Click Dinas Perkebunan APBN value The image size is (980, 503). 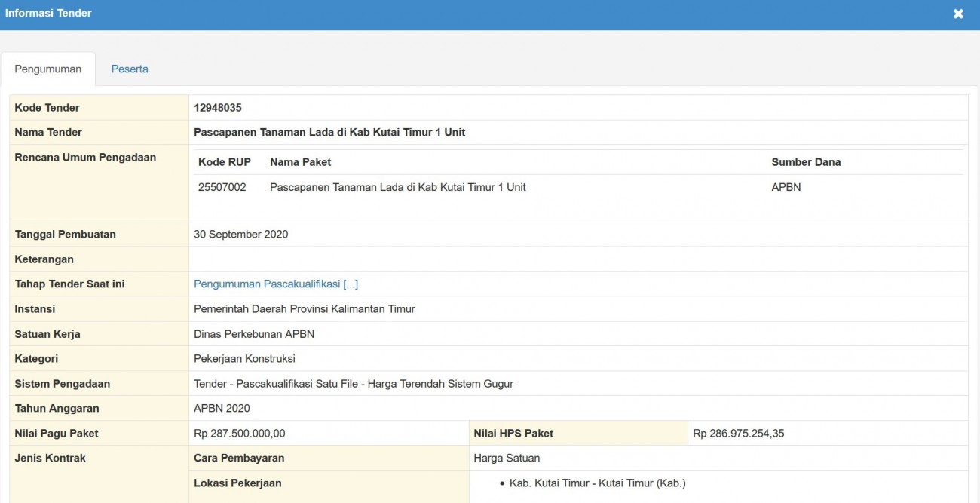[254, 333]
